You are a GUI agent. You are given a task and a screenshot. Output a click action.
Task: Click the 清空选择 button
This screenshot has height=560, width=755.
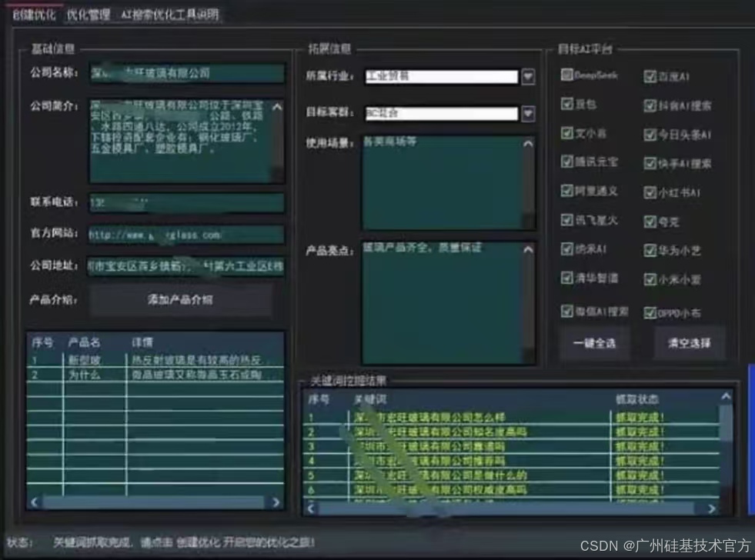click(689, 343)
